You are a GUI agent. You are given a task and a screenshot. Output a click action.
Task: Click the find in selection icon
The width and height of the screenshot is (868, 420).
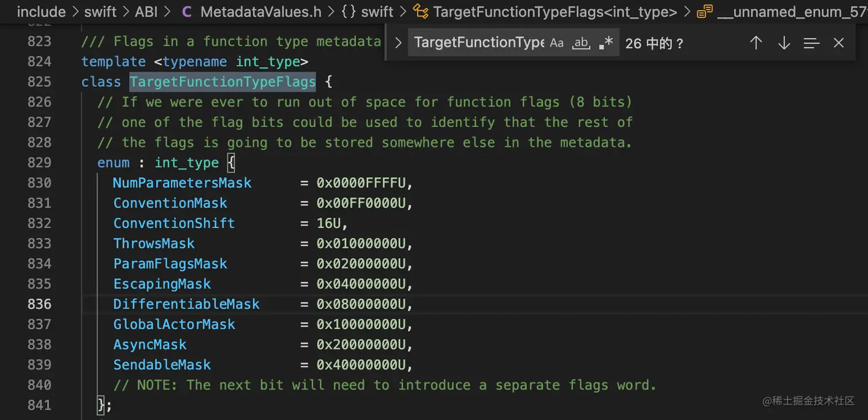coord(811,43)
